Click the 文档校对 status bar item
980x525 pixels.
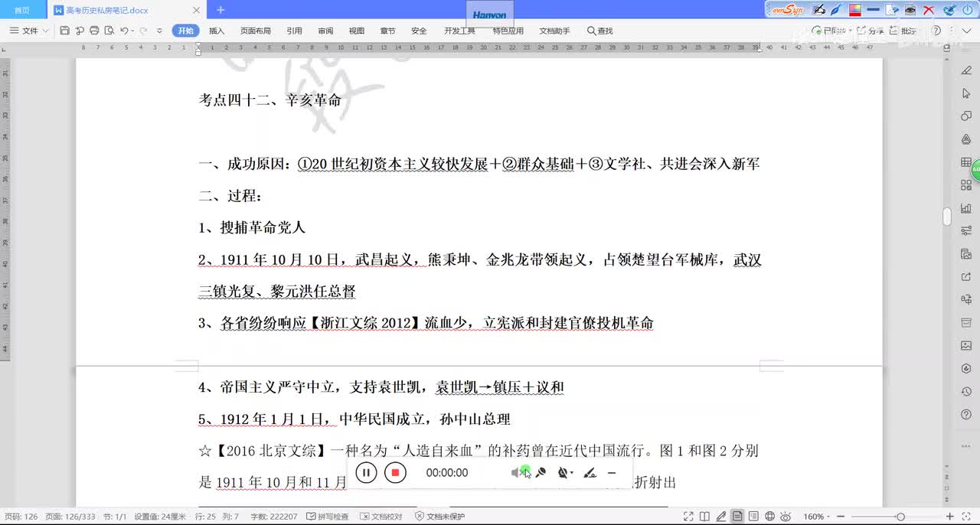(381, 517)
